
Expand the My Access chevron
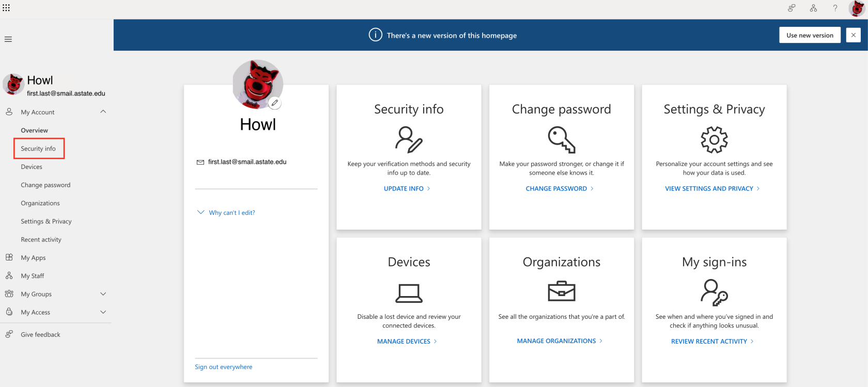tap(103, 312)
